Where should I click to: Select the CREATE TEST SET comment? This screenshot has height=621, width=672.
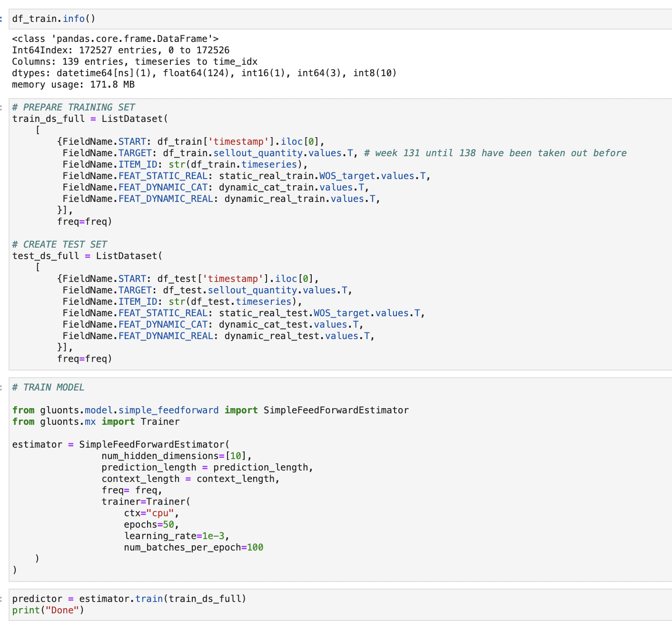click(59, 244)
